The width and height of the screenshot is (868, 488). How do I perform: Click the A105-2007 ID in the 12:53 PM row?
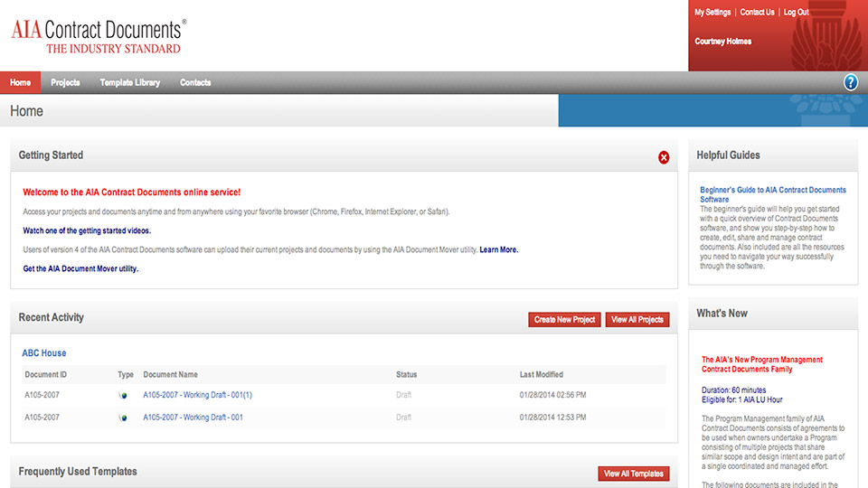point(42,418)
